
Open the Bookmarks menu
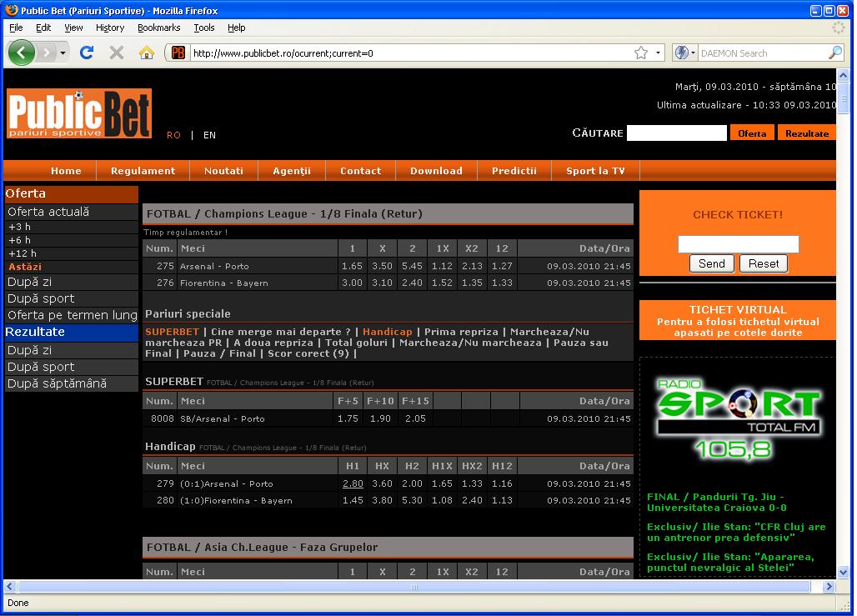[x=158, y=28]
